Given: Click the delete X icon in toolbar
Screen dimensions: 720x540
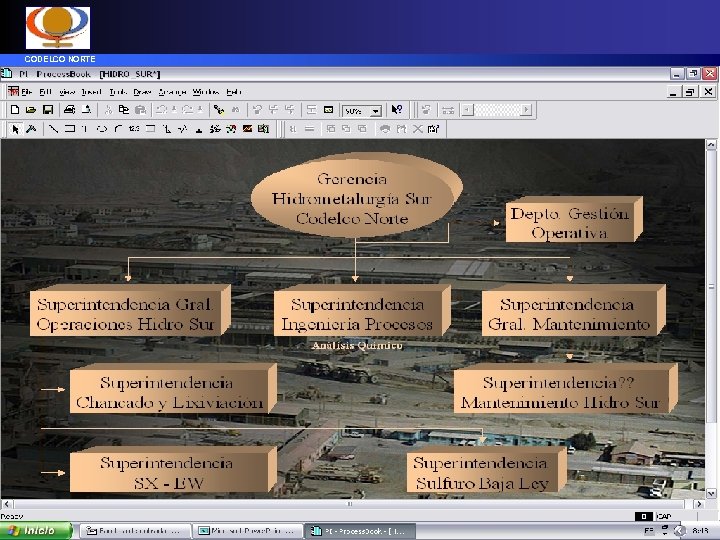Looking at the screenshot, I should click(x=417, y=129).
